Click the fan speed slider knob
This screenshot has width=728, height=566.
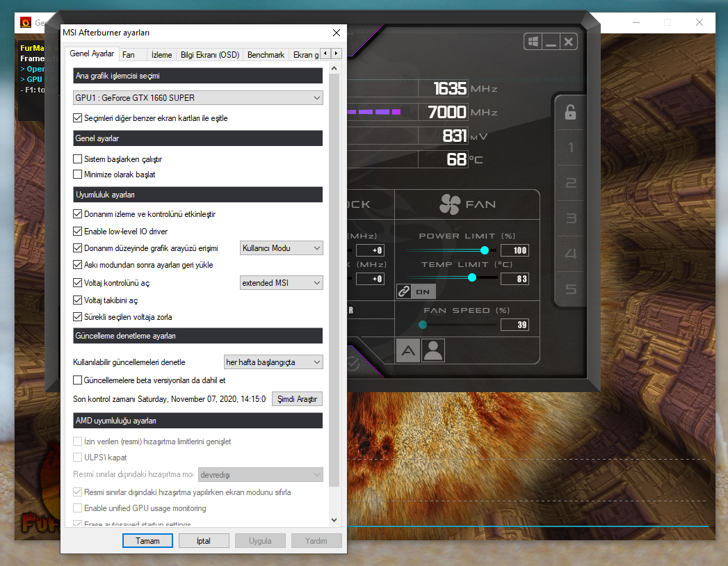pyautogui.click(x=423, y=325)
